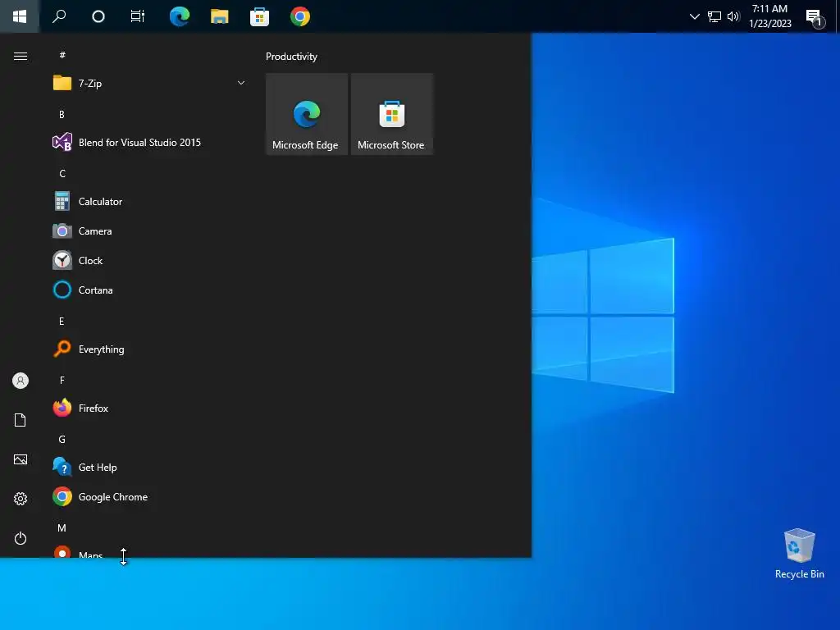Click the Power button icon
The height and width of the screenshot is (630, 840).
point(21,538)
